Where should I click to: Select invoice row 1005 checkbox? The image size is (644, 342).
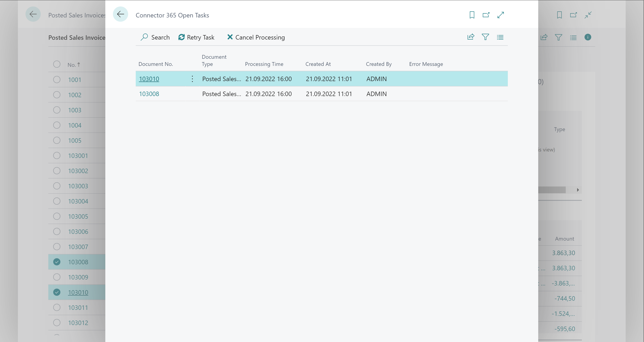click(x=57, y=141)
